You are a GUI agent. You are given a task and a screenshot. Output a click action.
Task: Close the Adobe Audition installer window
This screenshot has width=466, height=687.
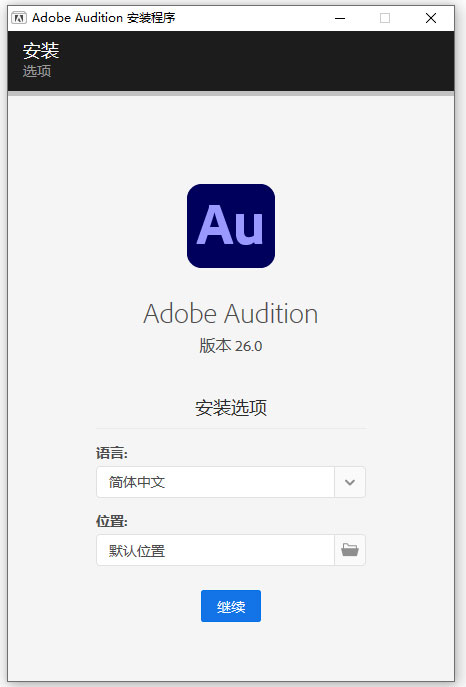tap(431, 18)
